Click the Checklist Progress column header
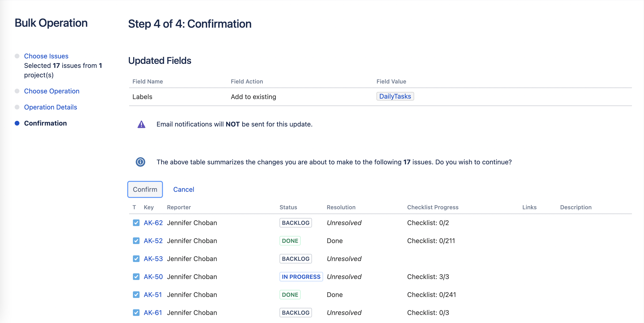 [x=433, y=207]
